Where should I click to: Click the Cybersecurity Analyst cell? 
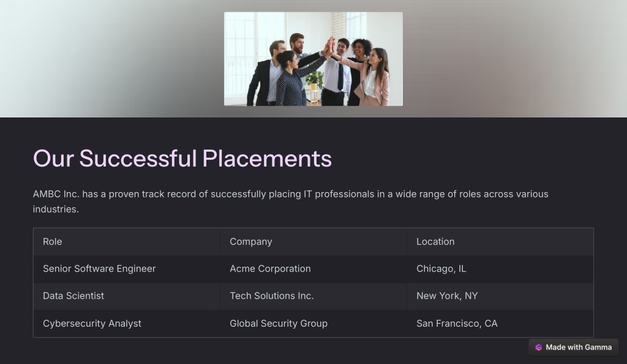click(x=126, y=324)
